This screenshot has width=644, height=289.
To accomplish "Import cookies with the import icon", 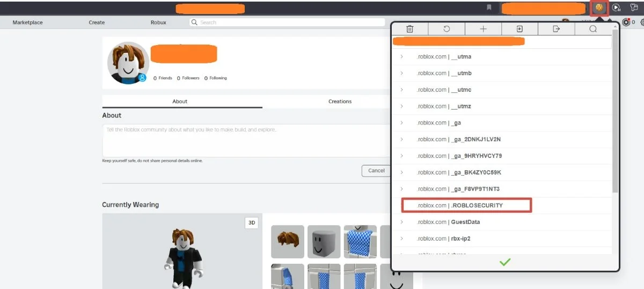I will pyautogui.click(x=519, y=29).
